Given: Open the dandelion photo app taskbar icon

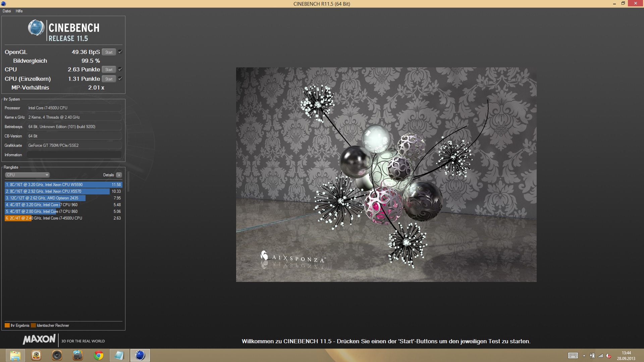Looking at the screenshot, I should pos(36,355).
